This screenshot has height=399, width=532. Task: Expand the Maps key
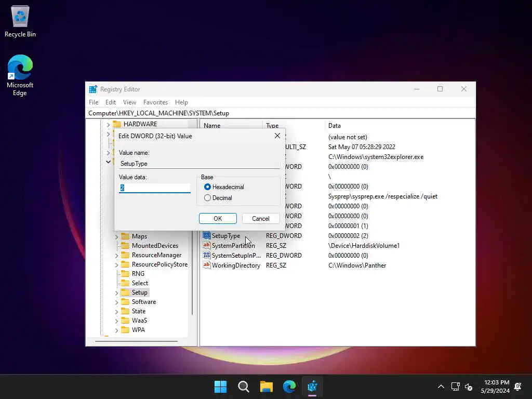117,236
